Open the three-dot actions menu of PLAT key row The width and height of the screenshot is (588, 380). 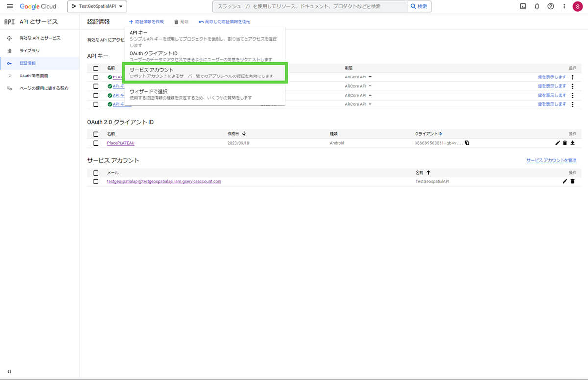(x=572, y=77)
